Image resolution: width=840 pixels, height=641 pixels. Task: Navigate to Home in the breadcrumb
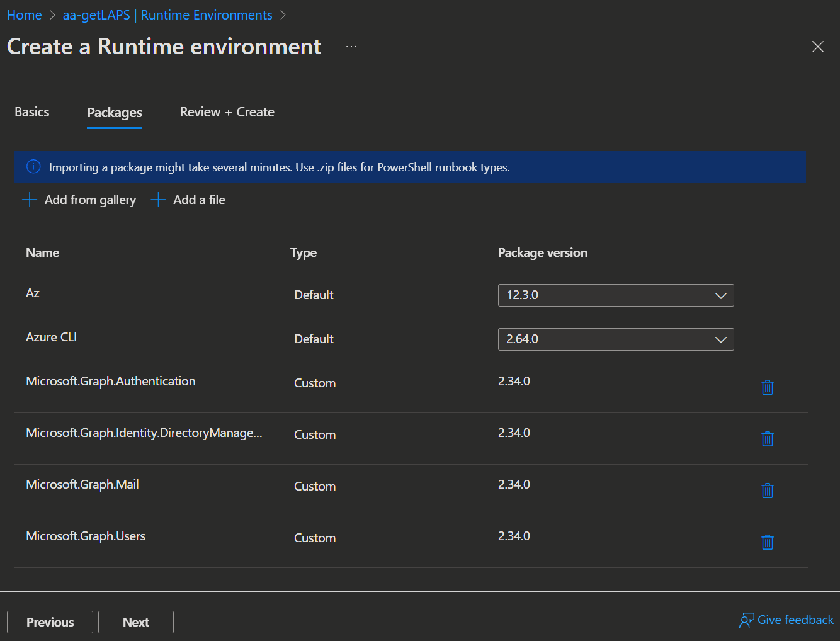point(25,15)
